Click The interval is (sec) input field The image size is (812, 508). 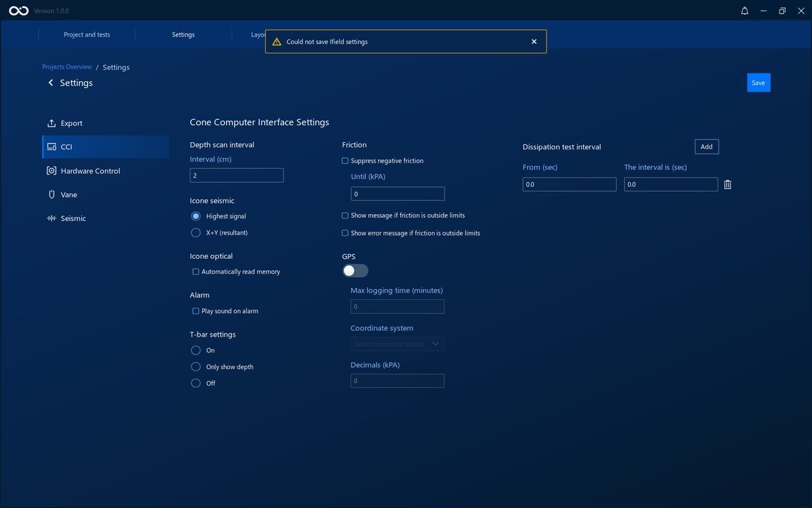point(671,184)
